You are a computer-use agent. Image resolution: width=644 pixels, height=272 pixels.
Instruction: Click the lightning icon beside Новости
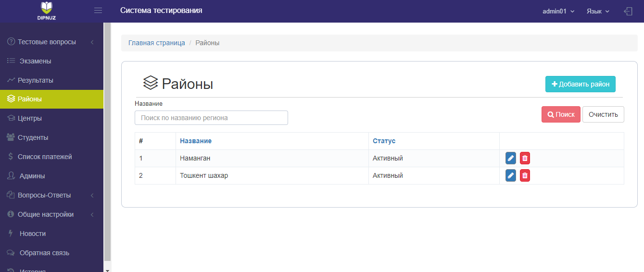(11, 234)
